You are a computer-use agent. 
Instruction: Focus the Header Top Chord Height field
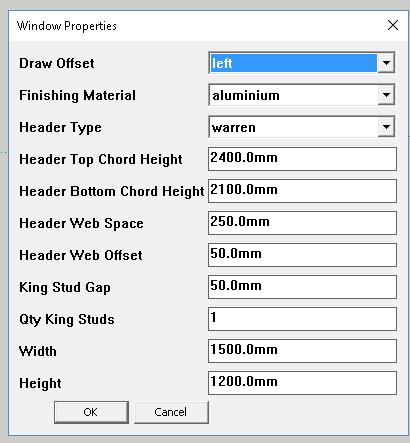302,159
